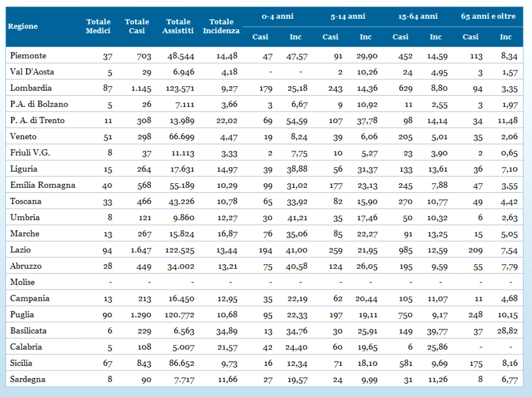Screen dimensions: 532x397
Task: Select Piemonte 0-4 anni incidence 47,57
Action: tap(297, 57)
